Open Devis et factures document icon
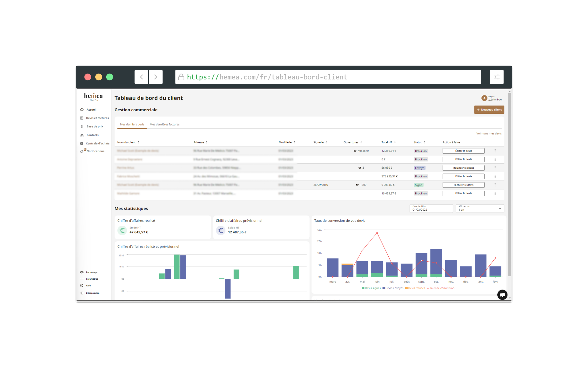Viewport: 588px width, 368px height. click(82, 118)
